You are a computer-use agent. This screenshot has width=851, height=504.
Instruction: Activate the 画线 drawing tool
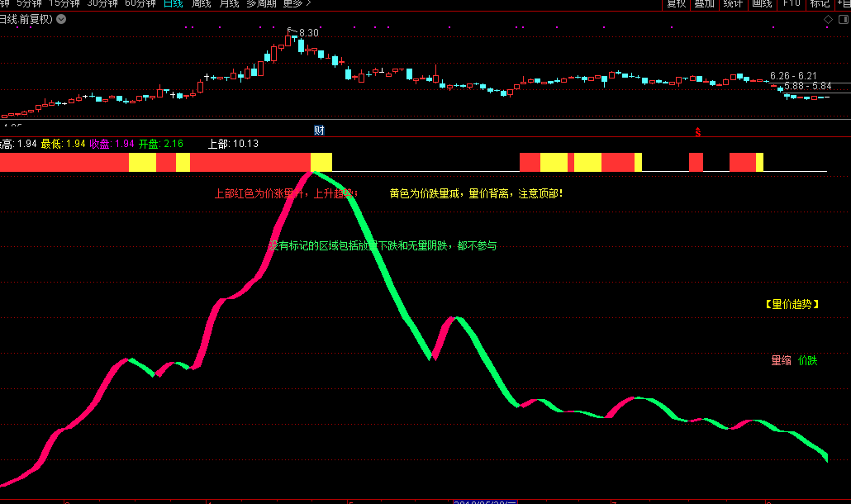(x=761, y=4)
